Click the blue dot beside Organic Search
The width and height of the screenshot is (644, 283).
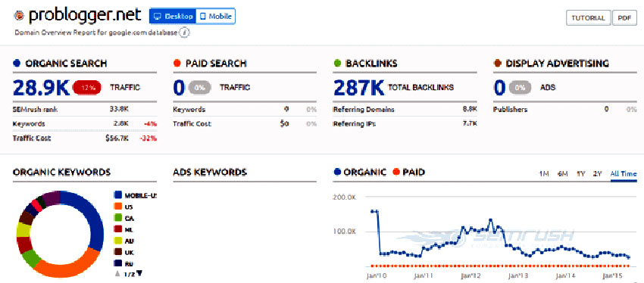pos(17,64)
